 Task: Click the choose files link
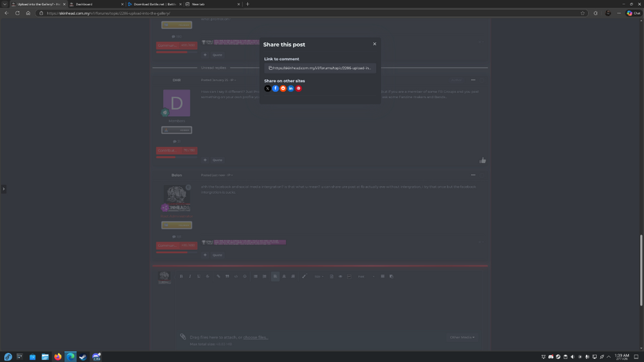pos(255,337)
